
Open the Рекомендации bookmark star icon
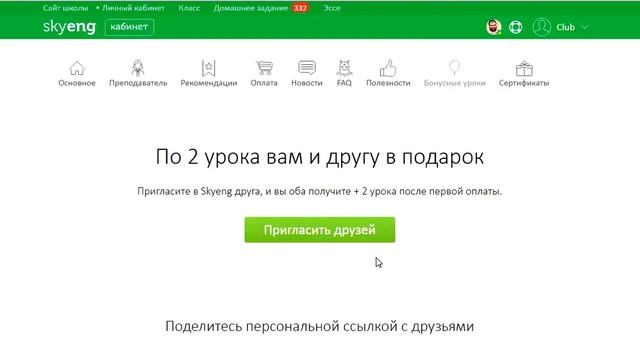click(209, 68)
